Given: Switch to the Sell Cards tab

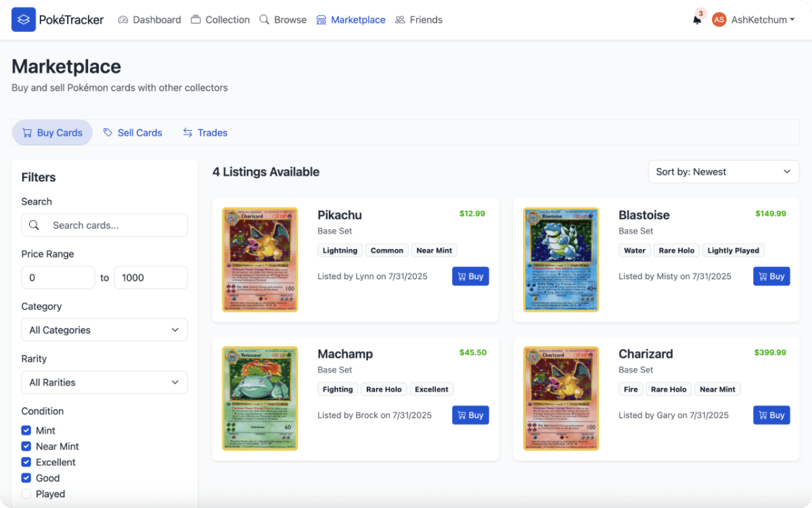Looking at the screenshot, I should click(x=133, y=133).
